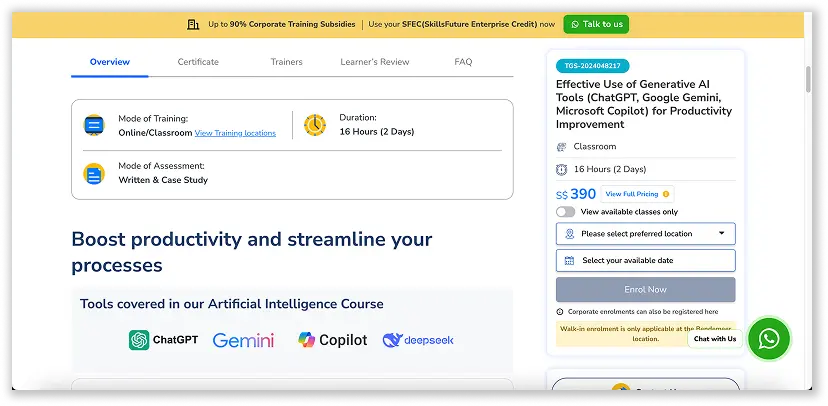Click the Mode of Training presentation icon

tap(95, 126)
